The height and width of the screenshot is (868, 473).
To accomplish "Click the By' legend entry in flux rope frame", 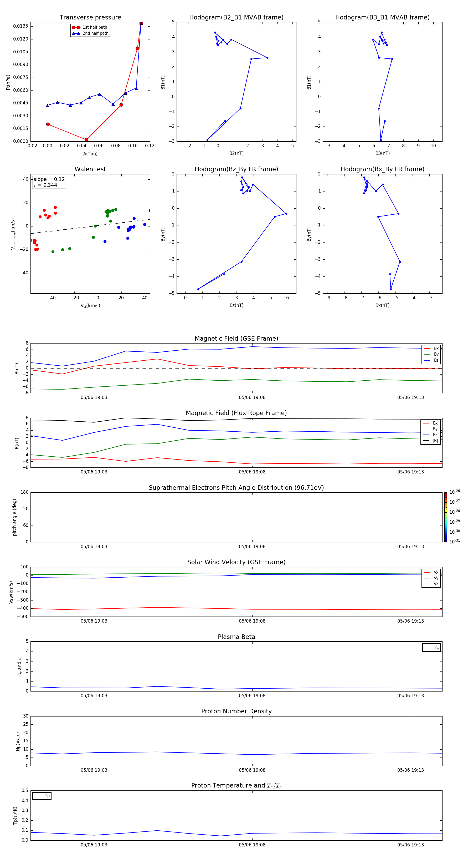I will 431,429.
